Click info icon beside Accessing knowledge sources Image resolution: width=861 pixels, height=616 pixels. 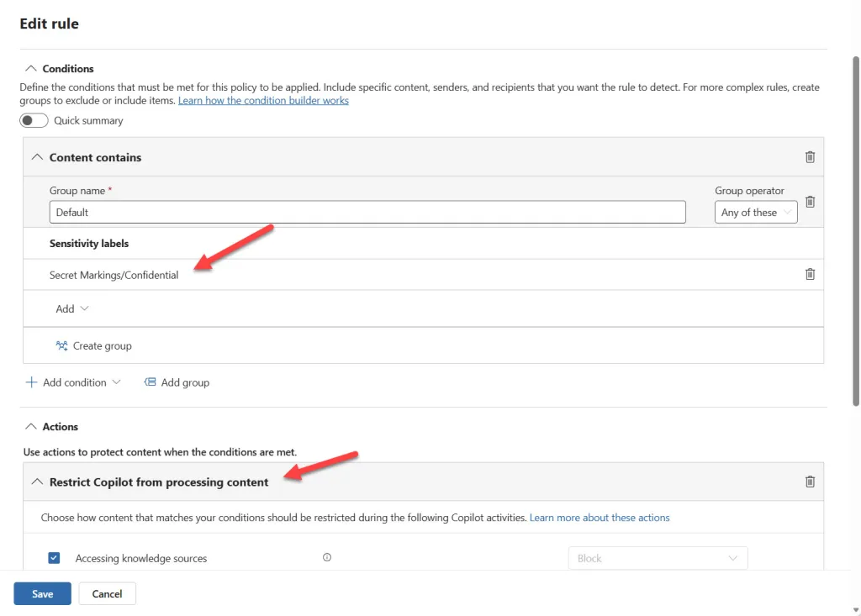[x=327, y=558]
